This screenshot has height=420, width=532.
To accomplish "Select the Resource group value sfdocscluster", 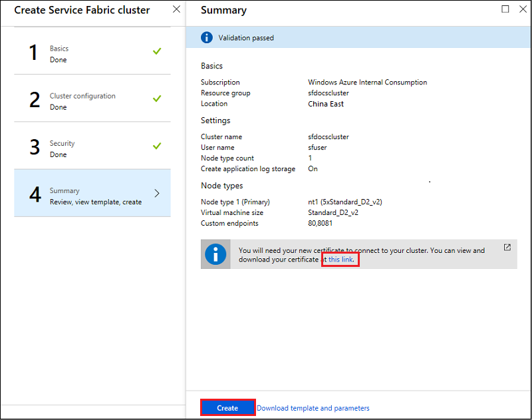I will [329, 93].
